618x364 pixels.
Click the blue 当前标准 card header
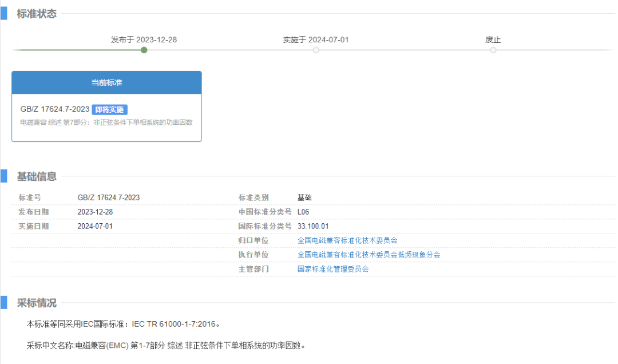(106, 83)
